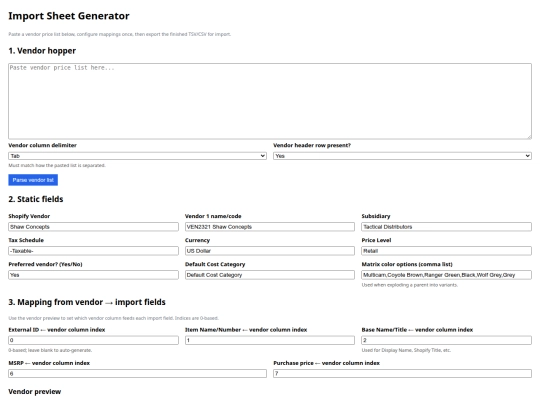Click the 'Vendor preview' heading
This screenshot has width=540, height=405.
[34, 392]
